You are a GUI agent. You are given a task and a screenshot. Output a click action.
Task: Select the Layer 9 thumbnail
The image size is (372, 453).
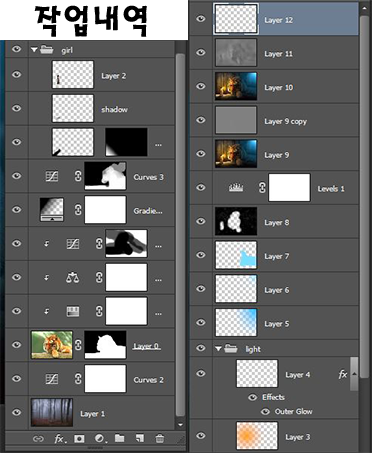[236, 154]
